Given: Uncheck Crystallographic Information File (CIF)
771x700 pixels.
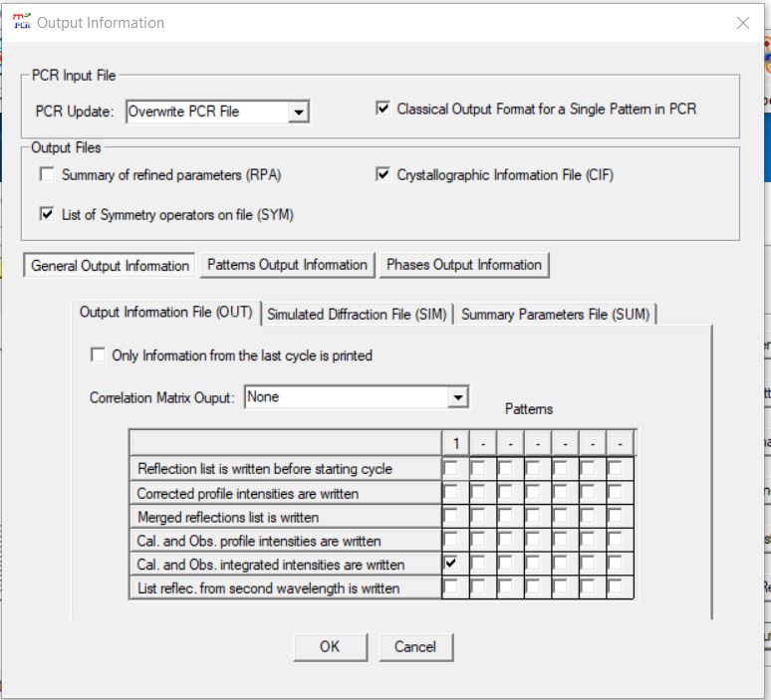Looking at the screenshot, I should pyautogui.click(x=384, y=175).
